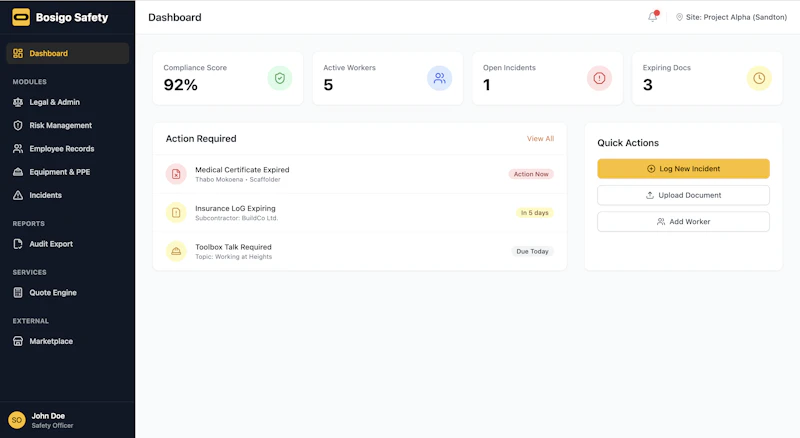Click Subcontractor: BuildCo Ltd. text

click(x=236, y=218)
